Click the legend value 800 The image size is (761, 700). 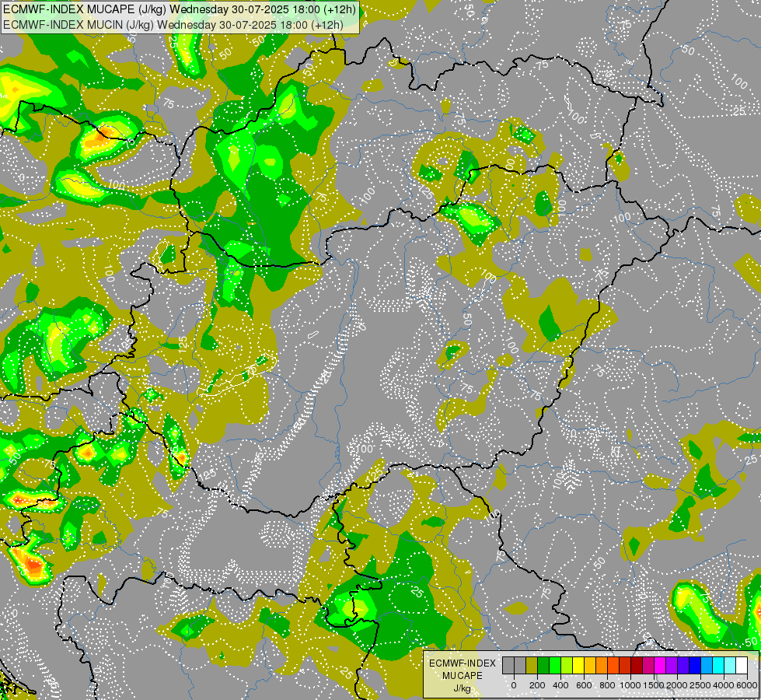[x=607, y=685]
